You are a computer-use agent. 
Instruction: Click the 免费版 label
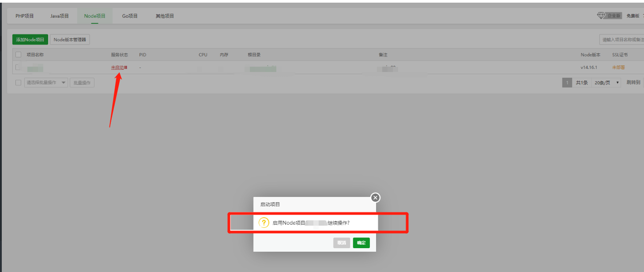tap(633, 15)
